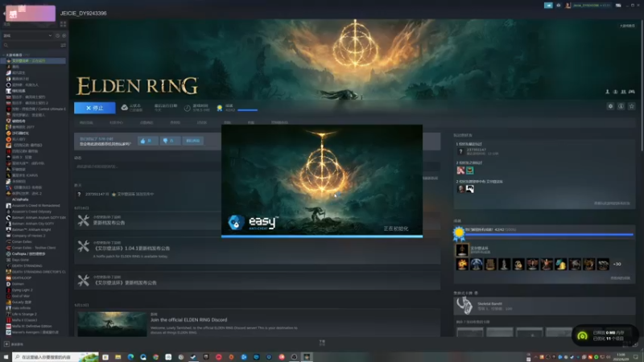The width and height of the screenshot is (644, 362).
Task: Click the Steam icon on taskbar
Action: [x=193, y=357]
